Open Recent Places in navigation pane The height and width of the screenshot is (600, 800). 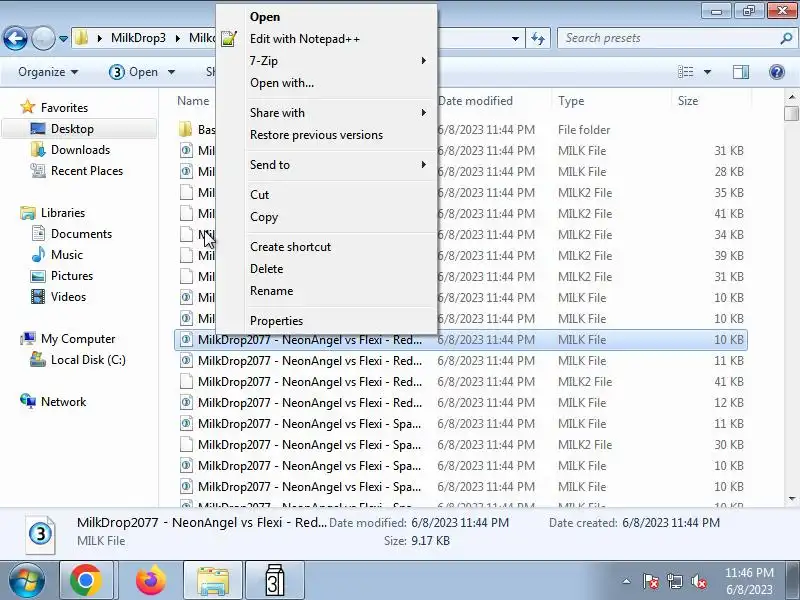click(x=87, y=171)
